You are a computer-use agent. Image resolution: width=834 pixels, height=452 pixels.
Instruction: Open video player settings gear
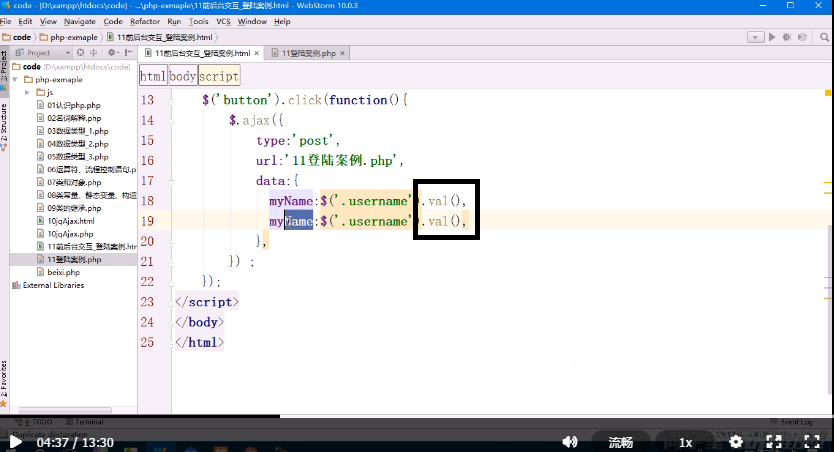(x=736, y=442)
